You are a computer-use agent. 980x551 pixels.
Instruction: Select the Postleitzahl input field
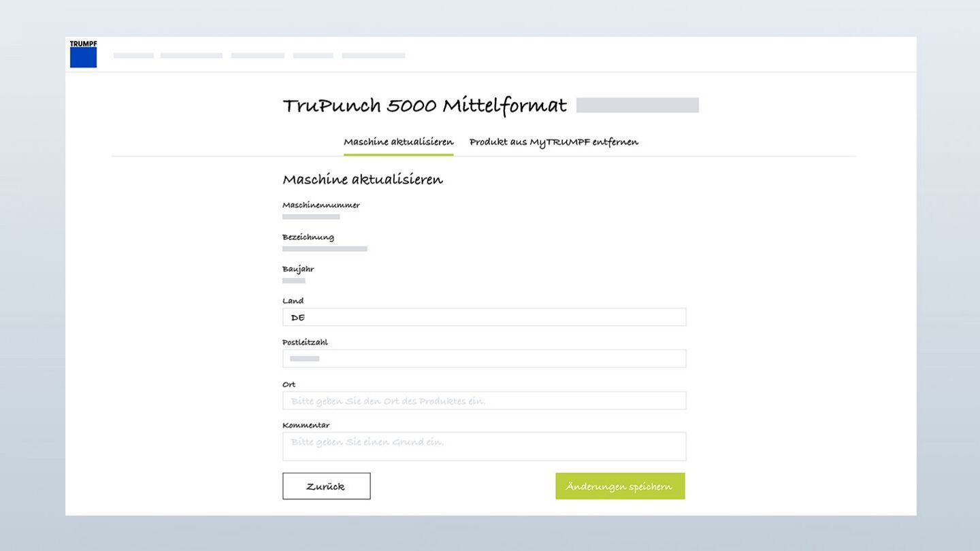pyautogui.click(x=484, y=358)
